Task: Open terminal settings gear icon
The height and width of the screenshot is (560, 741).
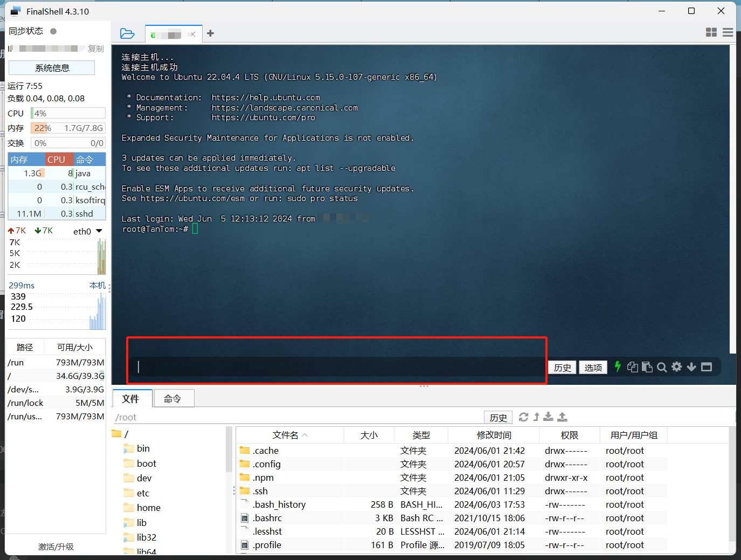Action: click(677, 367)
